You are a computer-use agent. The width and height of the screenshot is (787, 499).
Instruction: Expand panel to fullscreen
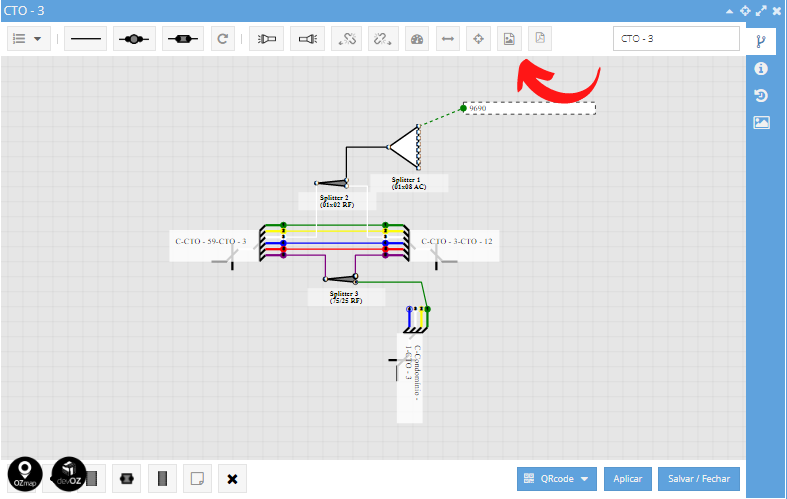[x=761, y=11]
